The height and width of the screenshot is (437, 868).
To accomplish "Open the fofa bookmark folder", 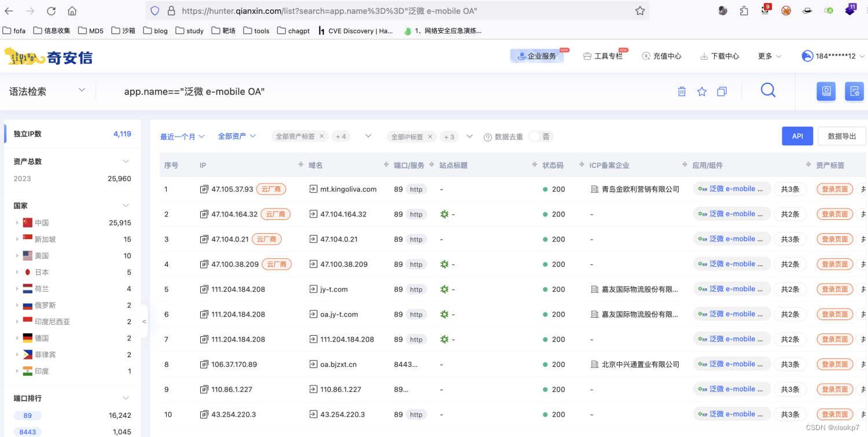I will pyautogui.click(x=14, y=31).
